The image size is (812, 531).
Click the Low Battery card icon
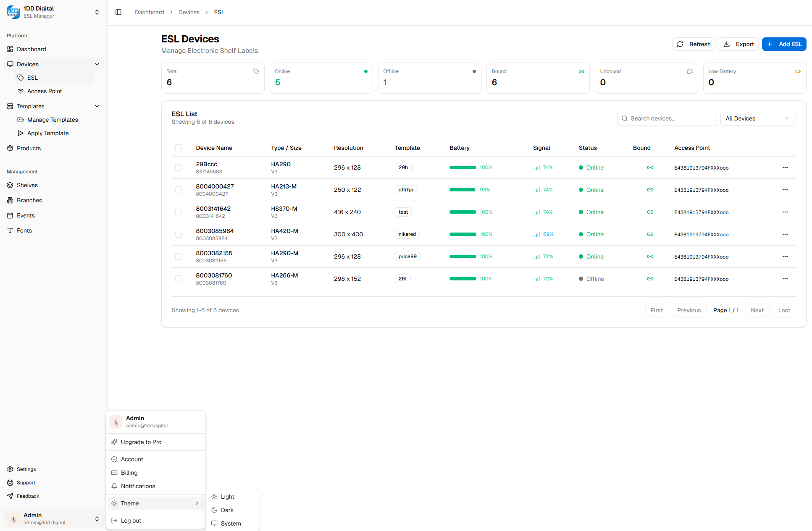coord(797,71)
